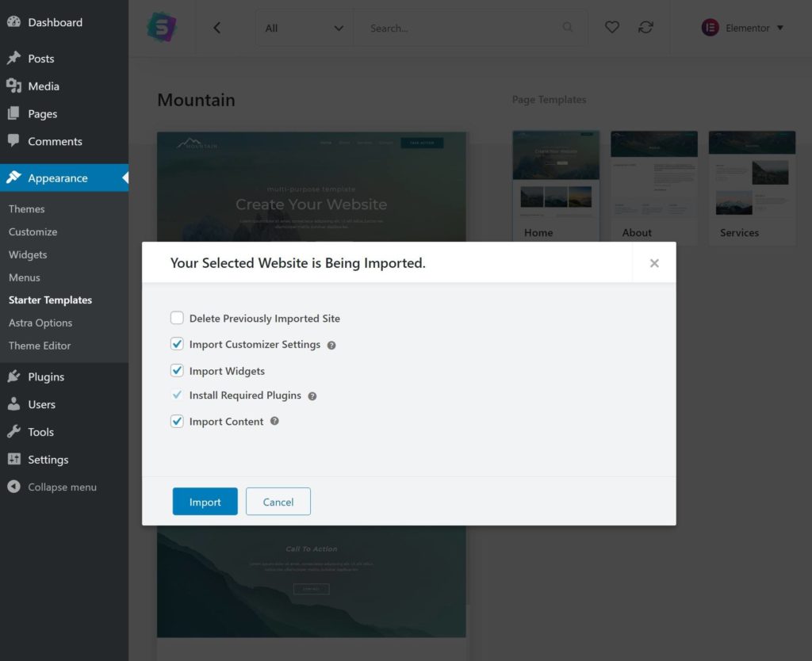The width and height of the screenshot is (812, 661).
Task: Click help icon beside Install Required Plugins
Action: (312, 396)
